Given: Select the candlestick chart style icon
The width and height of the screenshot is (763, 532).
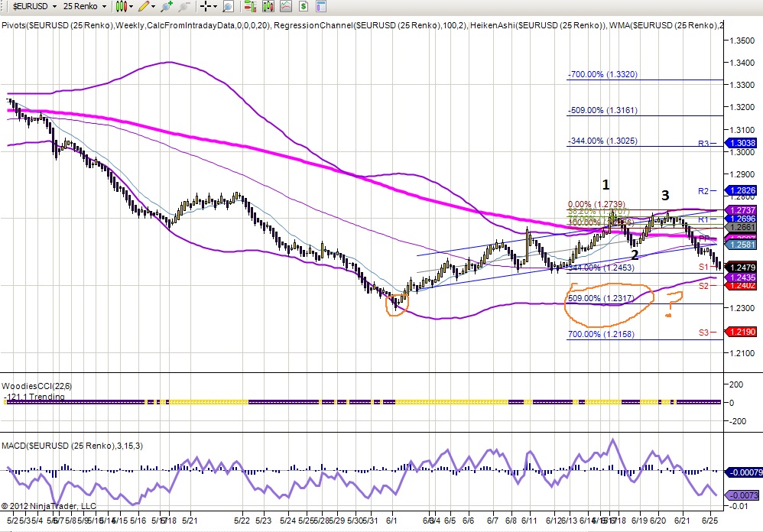Looking at the screenshot, I should [120, 6].
